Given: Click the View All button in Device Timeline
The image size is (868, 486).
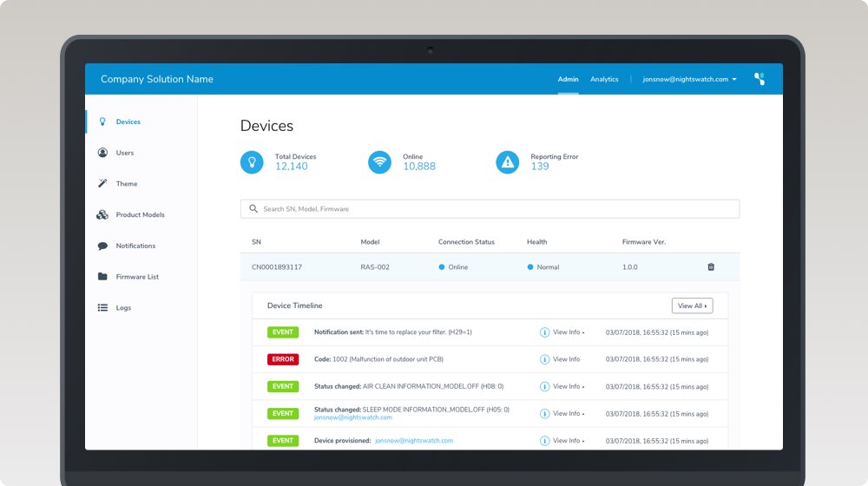Looking at the screenshot, I should point(692,305).
